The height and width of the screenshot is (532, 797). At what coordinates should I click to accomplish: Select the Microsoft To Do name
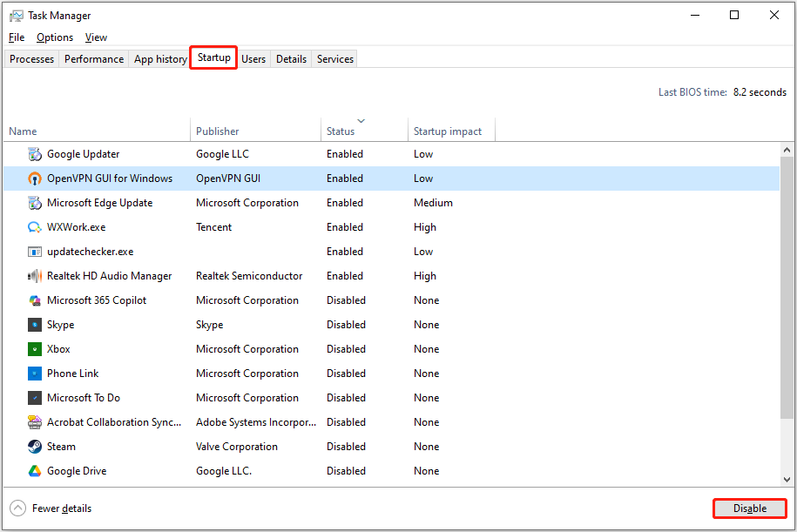84,398
